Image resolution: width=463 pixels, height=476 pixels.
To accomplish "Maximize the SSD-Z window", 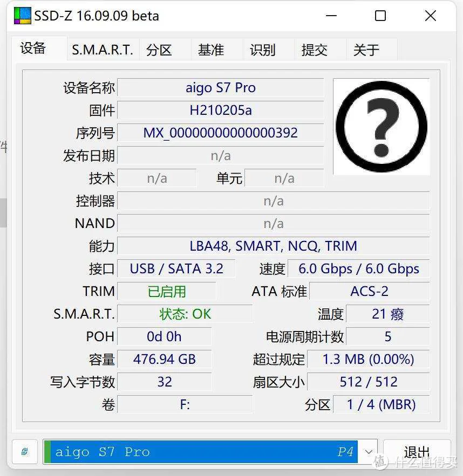I will (x=380, y=16).
